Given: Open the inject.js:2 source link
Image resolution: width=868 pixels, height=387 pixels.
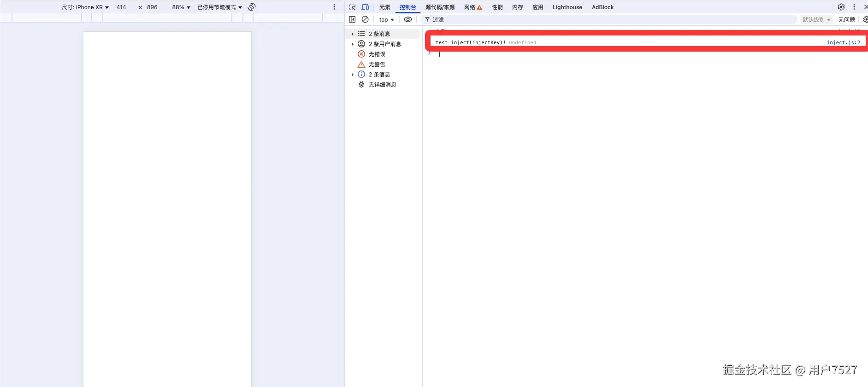Looking at the screenshot, I should (843, 42).
